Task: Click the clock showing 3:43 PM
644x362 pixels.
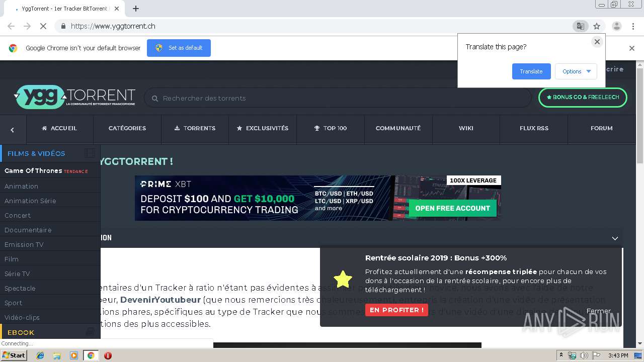Action: (x=618, y=355)
